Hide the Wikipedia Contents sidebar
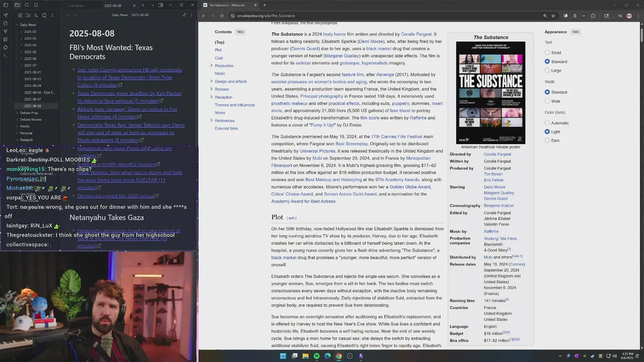The height and width of the screenshot is (362, 644). (x=240, y=32)
